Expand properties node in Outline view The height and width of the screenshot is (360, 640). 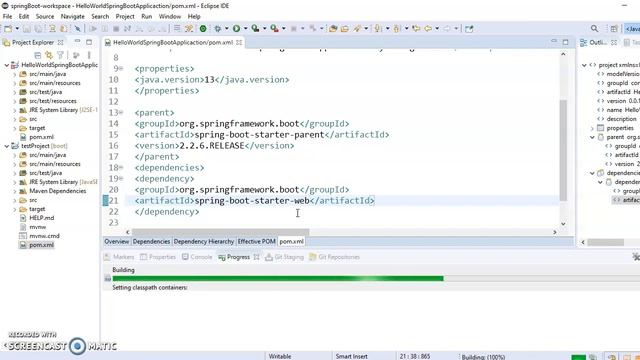point(592,128)
